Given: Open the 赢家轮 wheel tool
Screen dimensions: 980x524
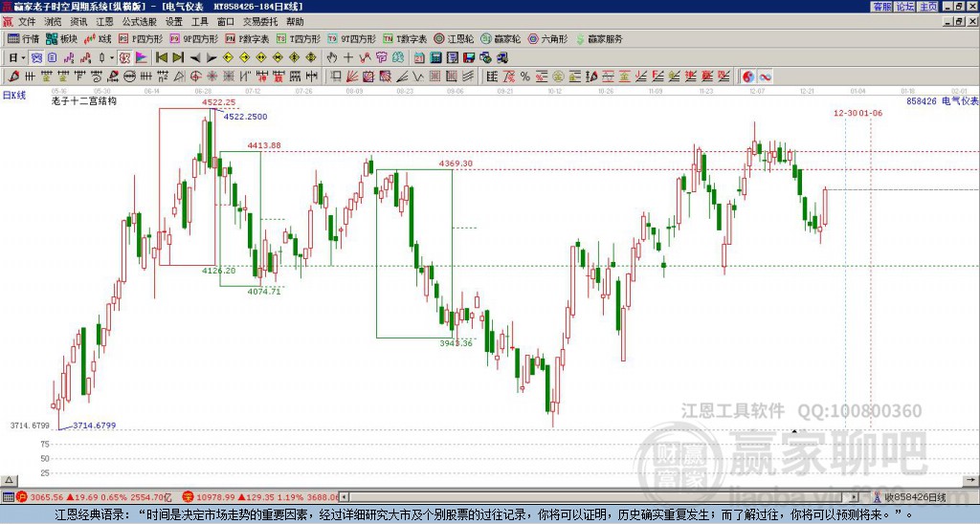Looking at the screenshot, I should 501,38.
